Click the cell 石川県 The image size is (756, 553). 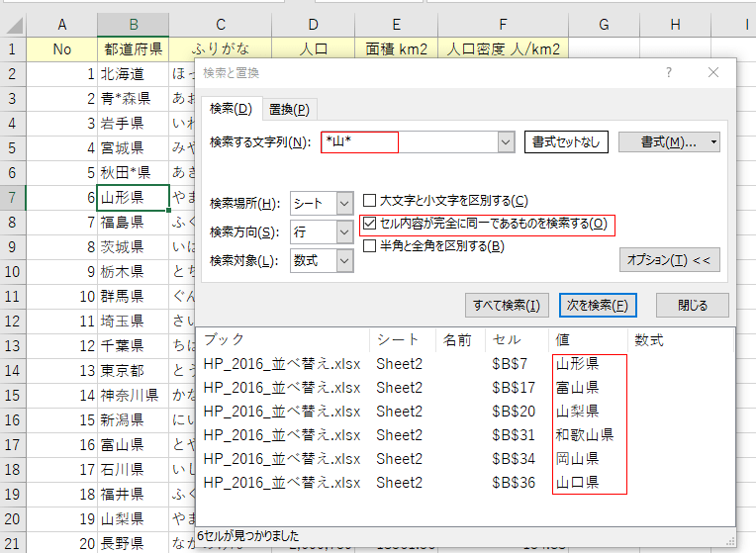coord(134,469)
